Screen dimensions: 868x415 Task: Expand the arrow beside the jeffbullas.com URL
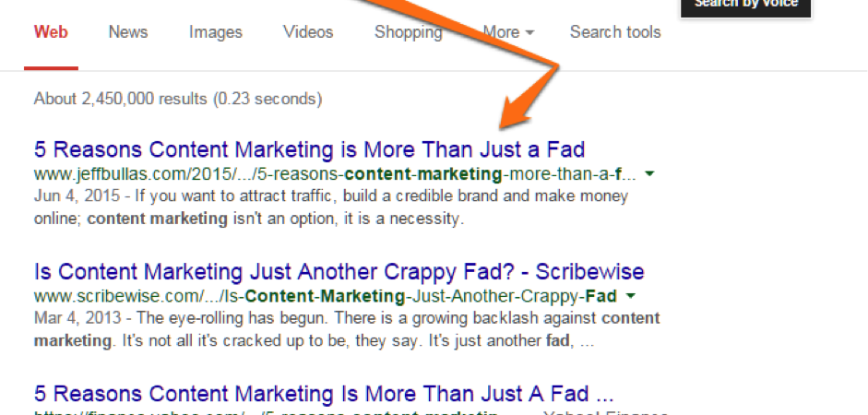click(x=650, y=174)
